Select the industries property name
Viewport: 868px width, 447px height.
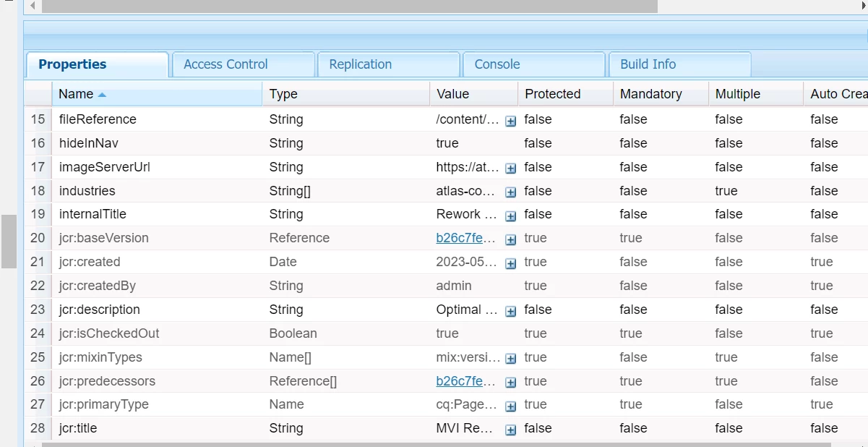(x=87, y=191)
